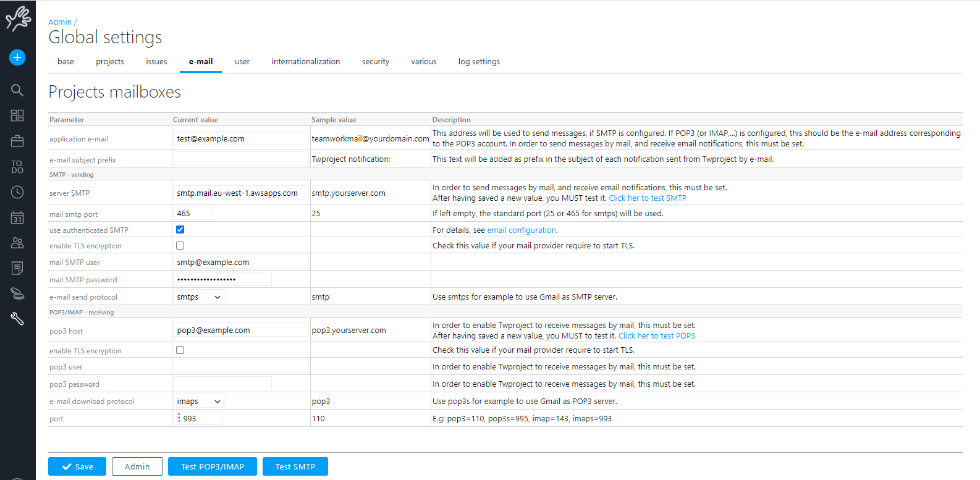Click the Test SMTP button
980x480 pixels.
point(295,466)
